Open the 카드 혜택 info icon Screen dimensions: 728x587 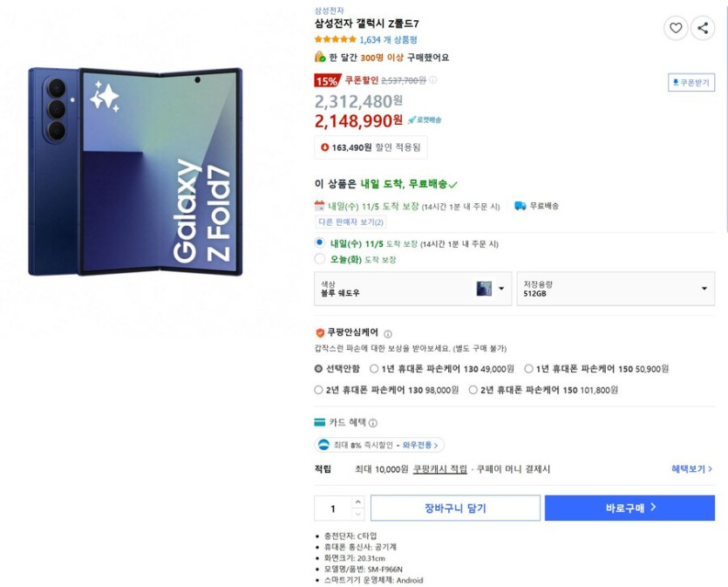[374, 423]
